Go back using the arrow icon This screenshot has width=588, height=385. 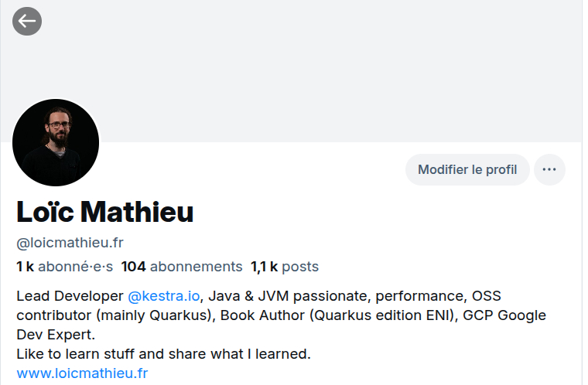(27, 21)
